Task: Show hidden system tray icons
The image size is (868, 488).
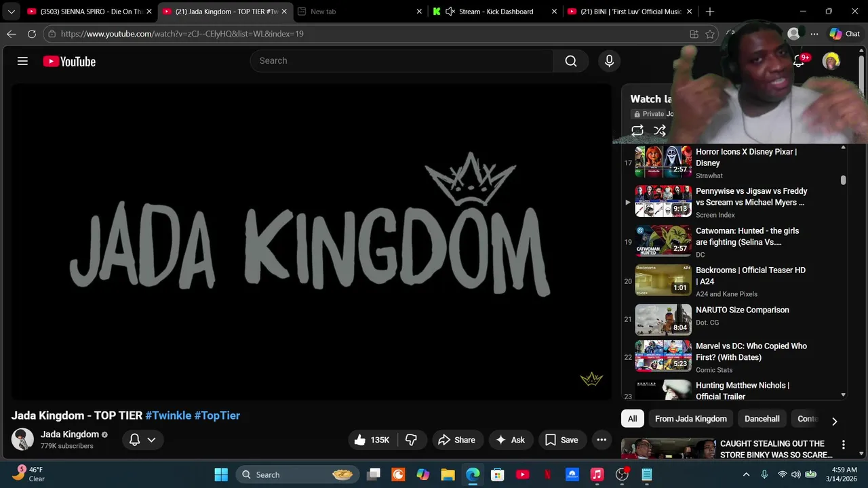Action: point(746,474)
